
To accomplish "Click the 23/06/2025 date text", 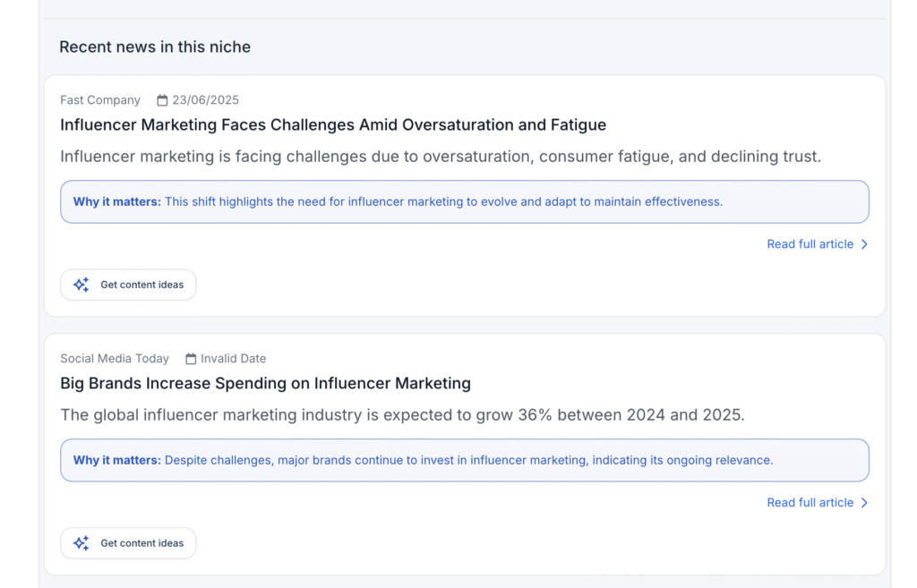I will coord(205,100).
